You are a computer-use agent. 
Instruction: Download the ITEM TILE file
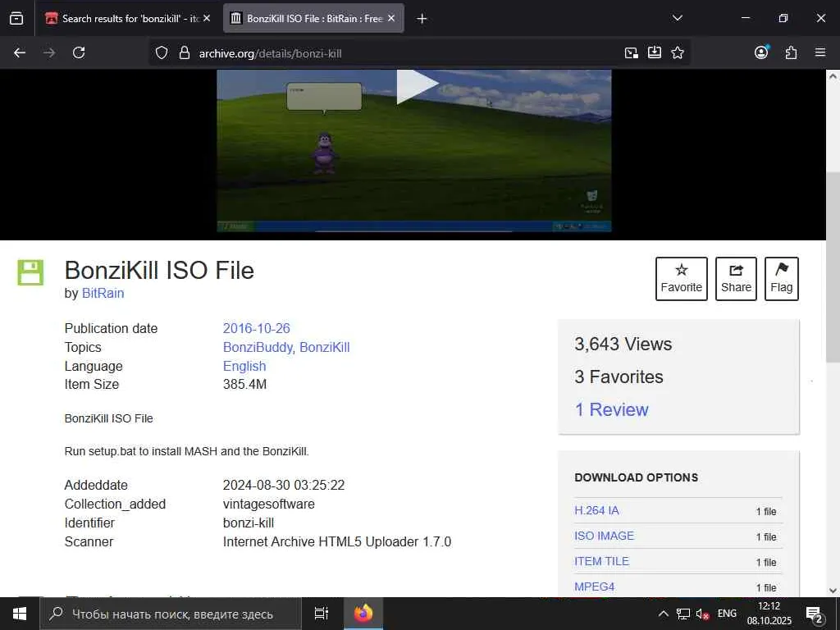click(601, 561)
